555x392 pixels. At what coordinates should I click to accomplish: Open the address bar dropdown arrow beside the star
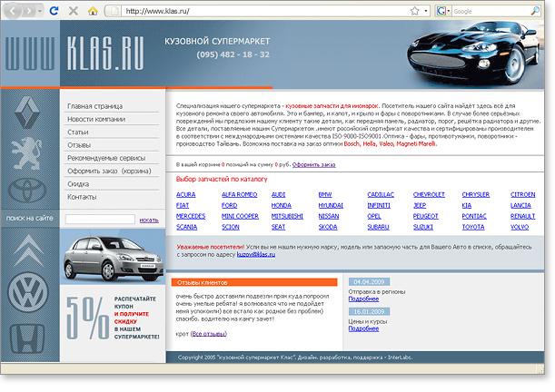tap(425, 11)
